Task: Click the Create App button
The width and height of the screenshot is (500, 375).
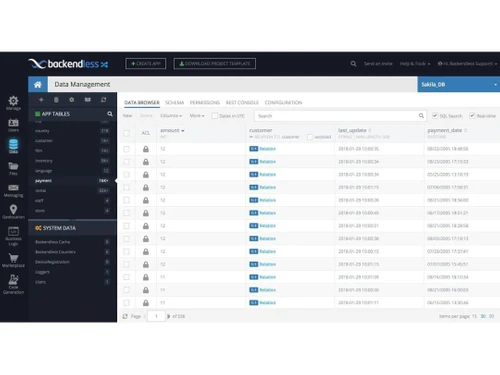Action: (x=146, y=64)
